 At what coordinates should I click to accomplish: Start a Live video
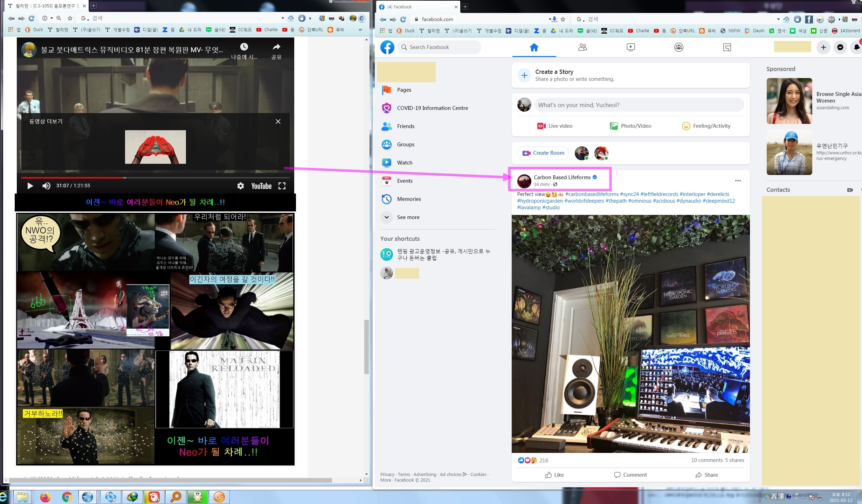click(x=555, y=126)
